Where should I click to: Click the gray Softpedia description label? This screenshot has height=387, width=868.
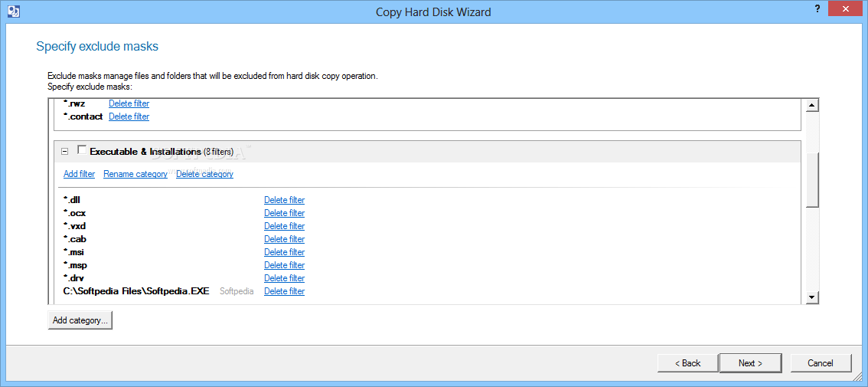237,291
